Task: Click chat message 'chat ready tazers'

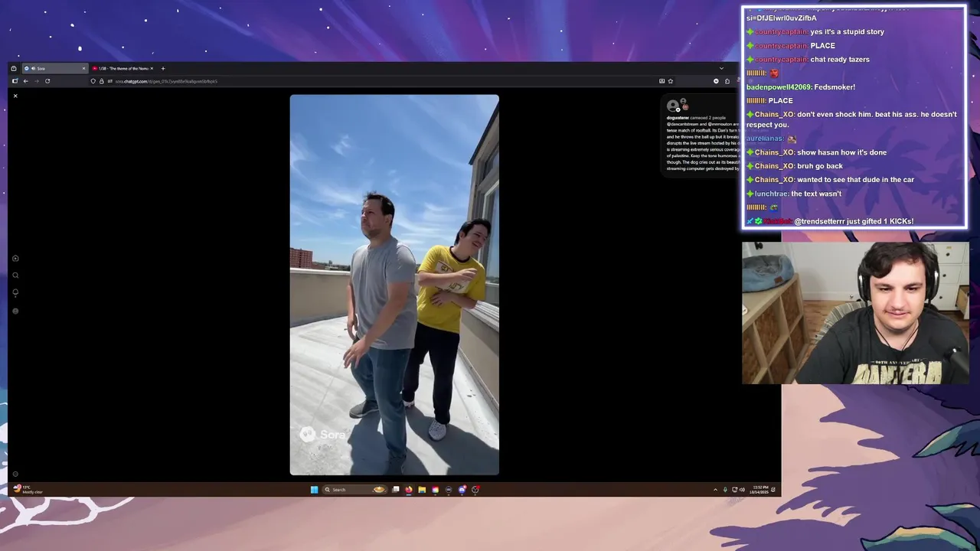Action: point(840,60)
